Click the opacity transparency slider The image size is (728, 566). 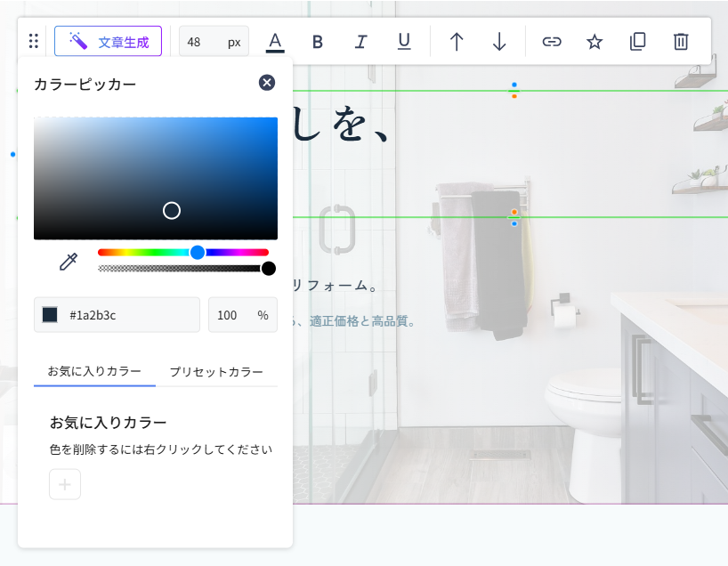pyautogui.click(x=182, y=268)
